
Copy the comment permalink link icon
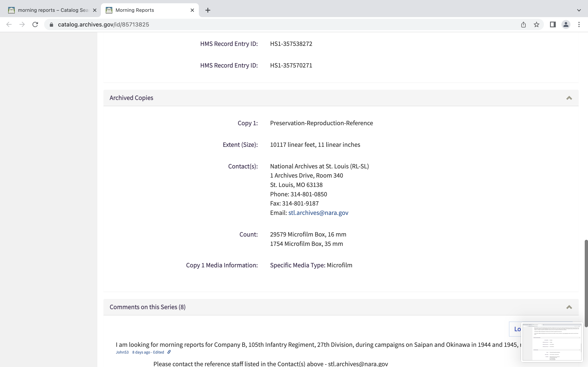tap(169, 352)
